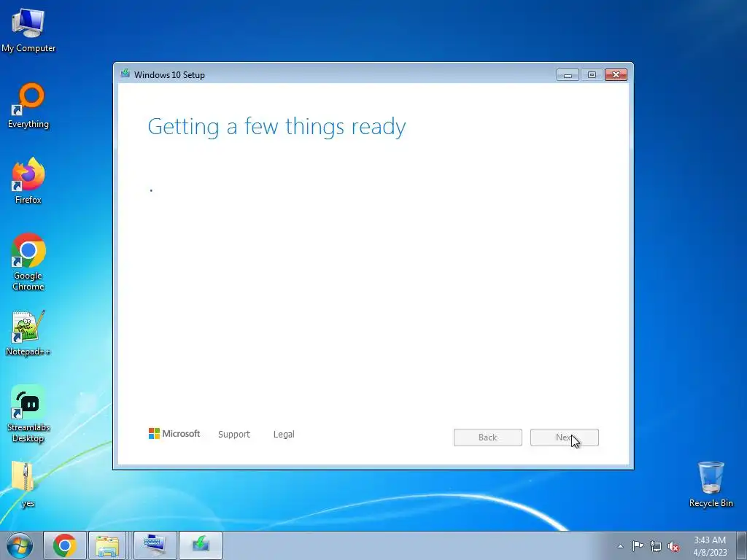Open Chrome from the taskbar
Screen dimensions: 747x560
pyautogui.click(x=65, y=545)
